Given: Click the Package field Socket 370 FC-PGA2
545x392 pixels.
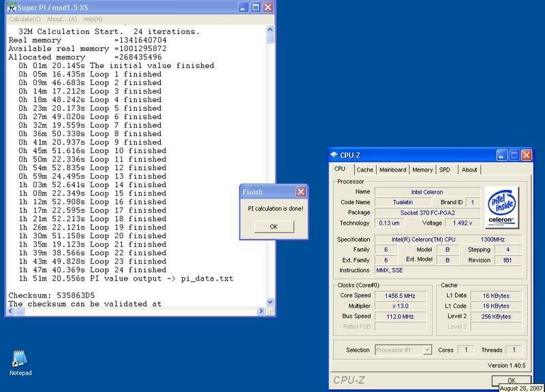Looking at the screenshot, I should click(428, 212).
